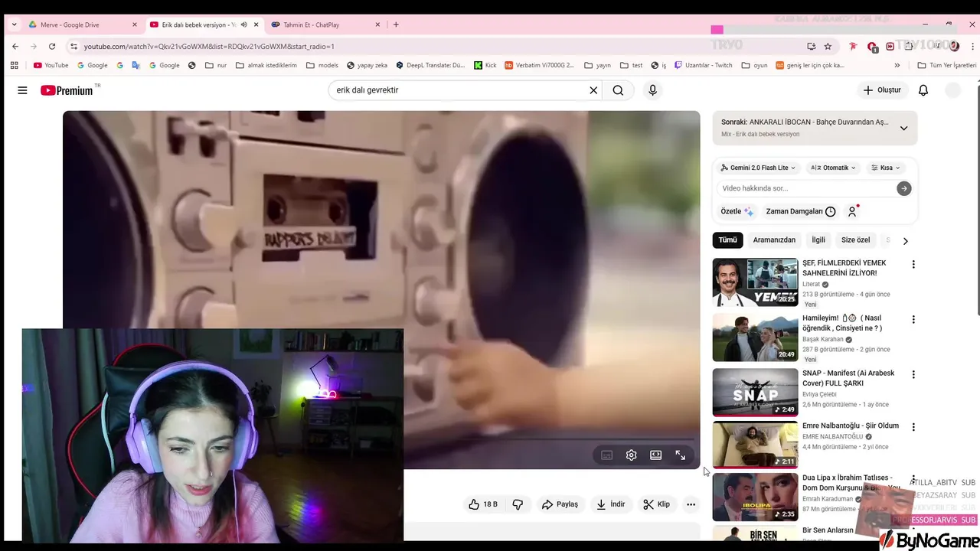
Task: Click the Özetle summarize button
Action: click(x=737, y=211)
